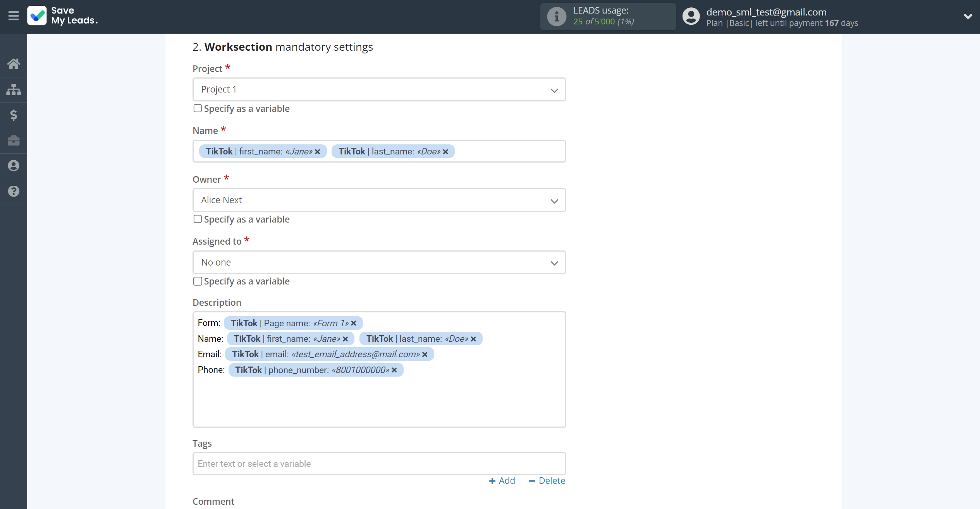The height and width of the screenshot is (509, 980).
Task: Expand the account menu chevron
Action: (968, 16)
